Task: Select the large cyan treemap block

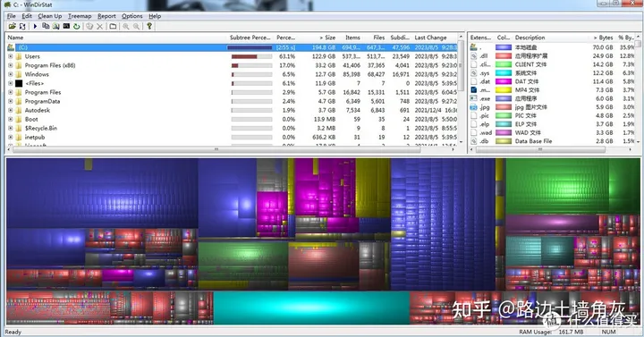Action: coord(311,308)
